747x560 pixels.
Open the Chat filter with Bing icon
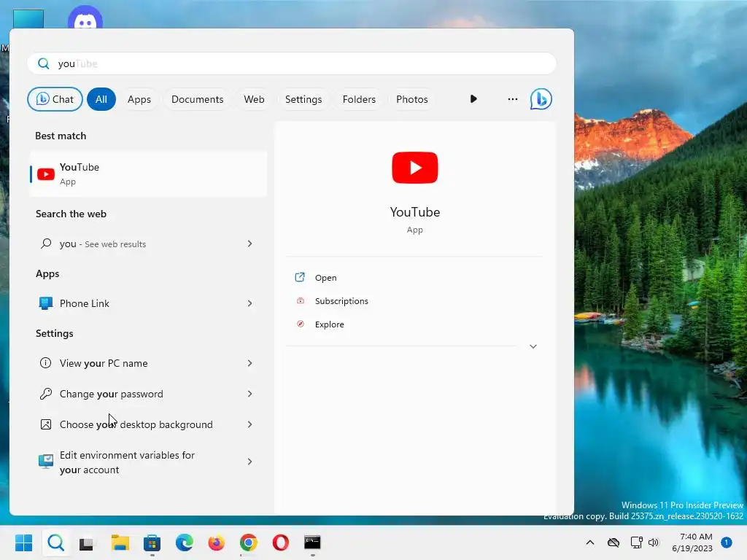point(55,99)
